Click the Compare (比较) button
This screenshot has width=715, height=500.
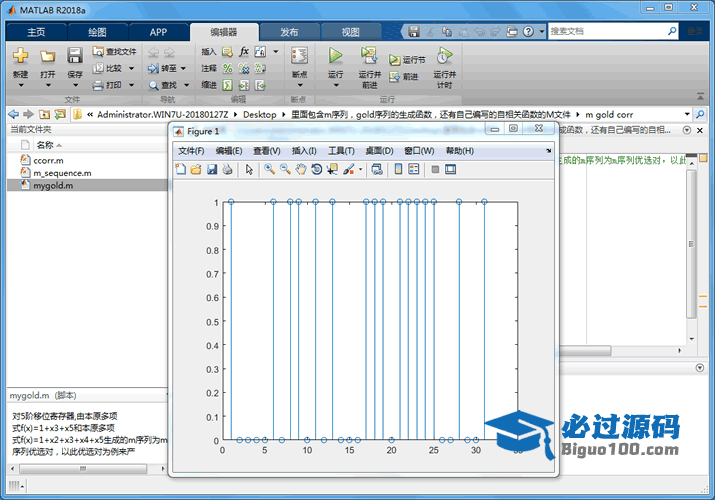pyautogui.click(x=108, y=69)
